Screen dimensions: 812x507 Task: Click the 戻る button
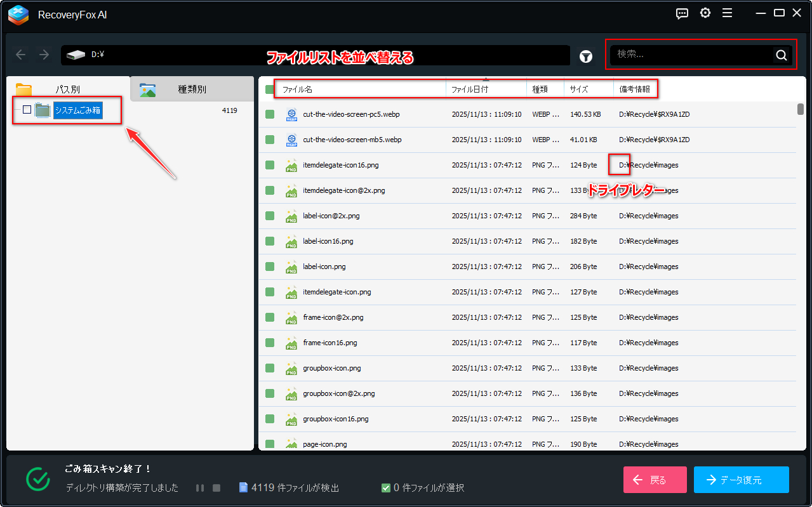coord(655,480)
